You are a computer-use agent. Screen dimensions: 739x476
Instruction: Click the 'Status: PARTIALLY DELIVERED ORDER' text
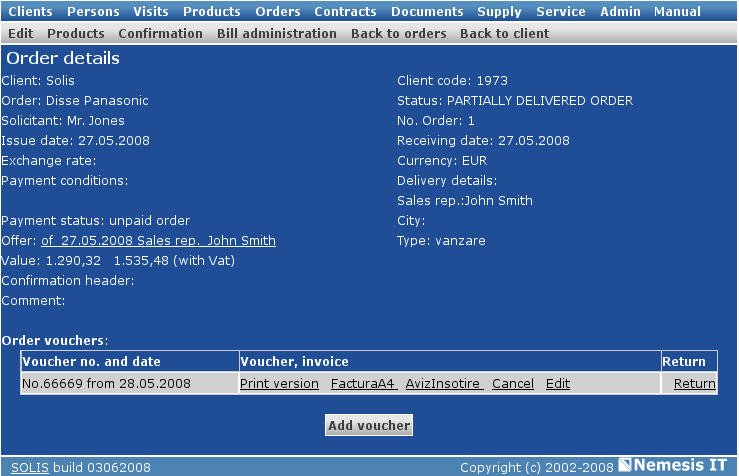(515, 101)
